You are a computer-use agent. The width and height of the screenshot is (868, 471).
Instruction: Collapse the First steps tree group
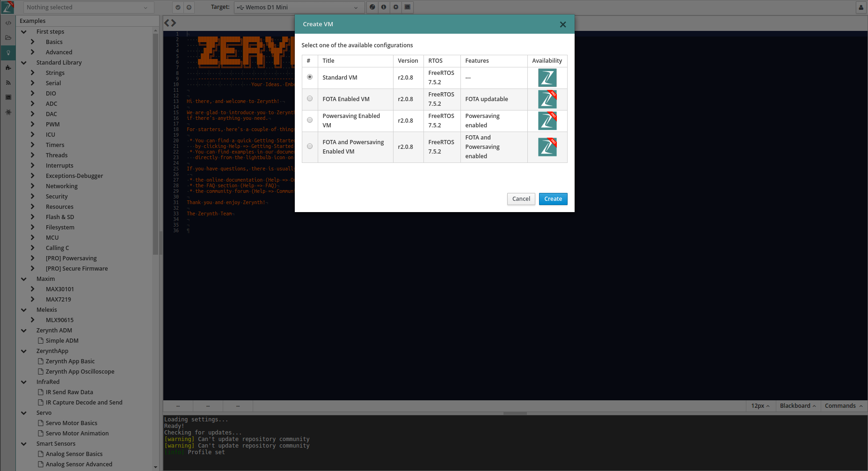pyautogui.click(x=24, y=31)
